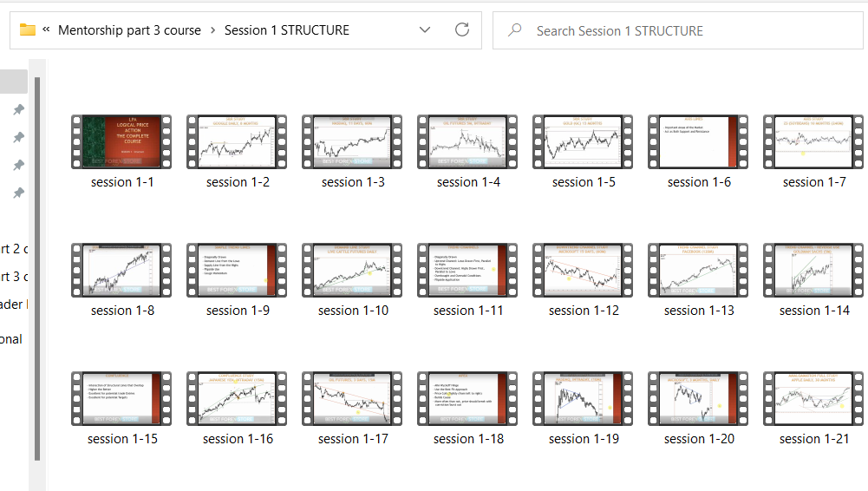Select the session 1-15 video file
The image size is (868, 491).
(x=121, y=398)
